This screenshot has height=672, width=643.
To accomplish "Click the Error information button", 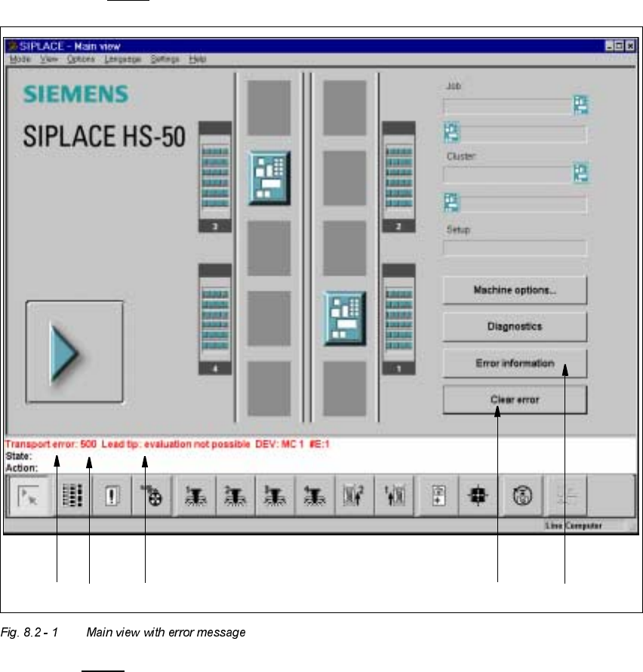I will click(515, 363).
